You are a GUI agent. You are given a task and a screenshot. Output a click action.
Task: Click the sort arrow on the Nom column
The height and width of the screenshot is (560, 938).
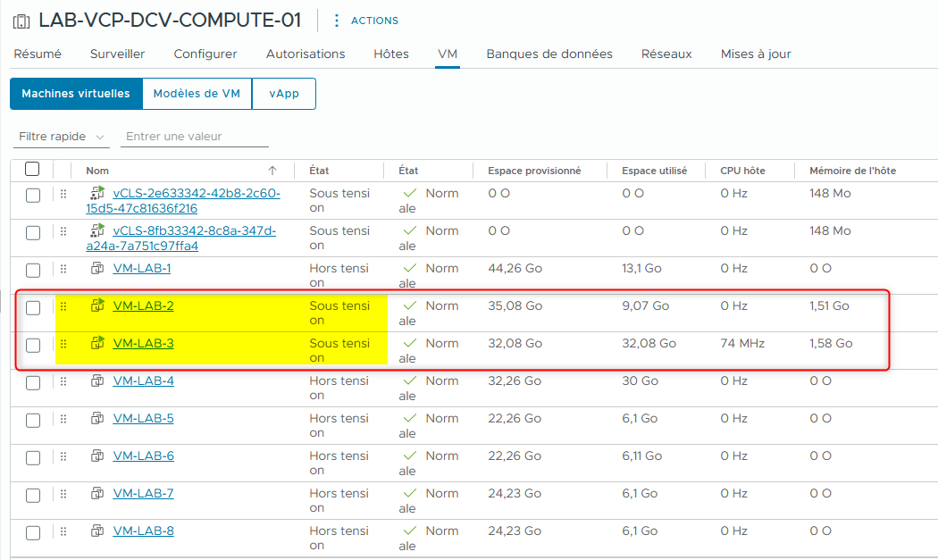271,170
